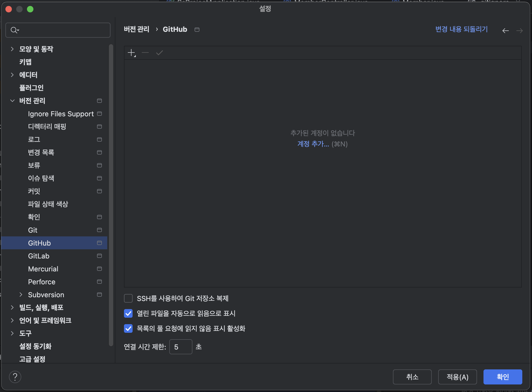Uncheck 열린 파일을 자동으로 읽음으로 표시

click(x=128, y=313)
